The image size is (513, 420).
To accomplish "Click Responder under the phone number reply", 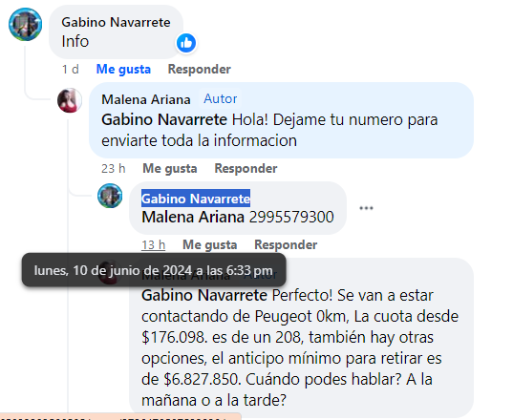I will pos(286,244).
